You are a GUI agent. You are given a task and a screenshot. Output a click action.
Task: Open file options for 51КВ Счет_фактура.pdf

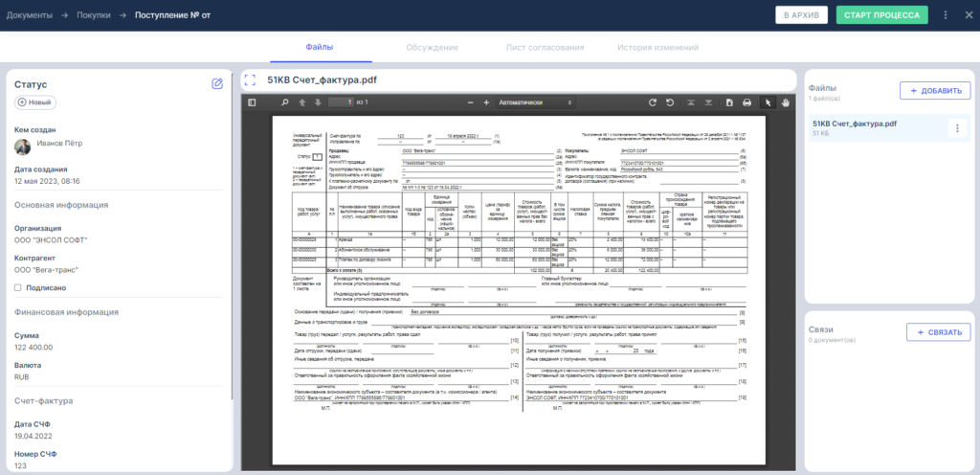click(957, 128)
